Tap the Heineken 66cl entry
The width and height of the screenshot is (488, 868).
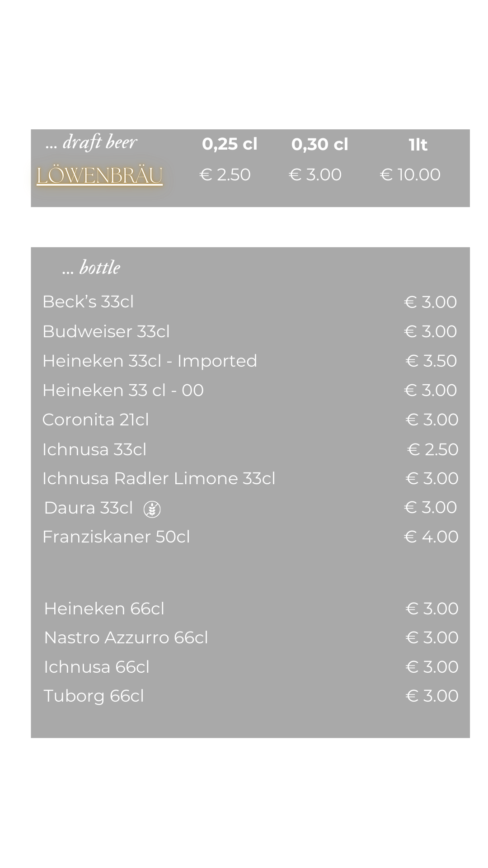point(104,609)
